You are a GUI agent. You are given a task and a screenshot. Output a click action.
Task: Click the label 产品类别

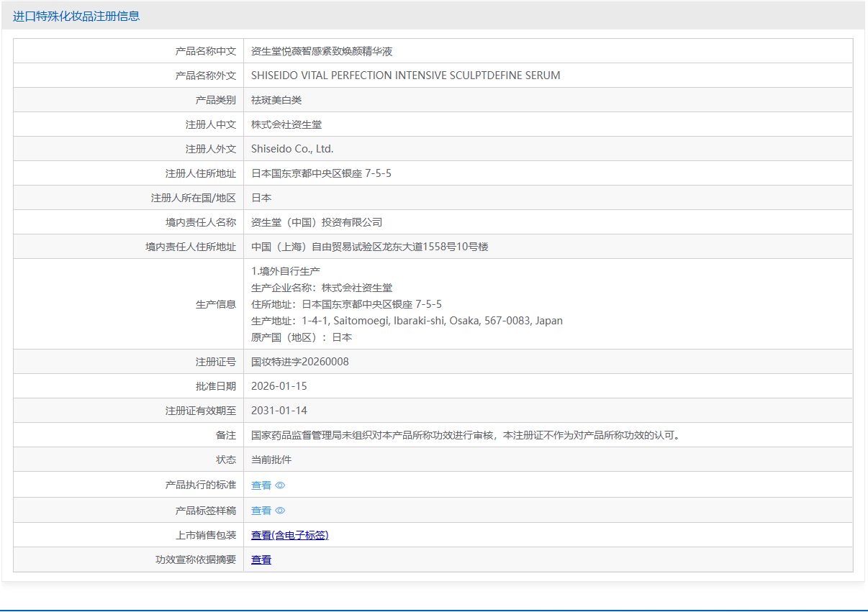click(216, 100)
